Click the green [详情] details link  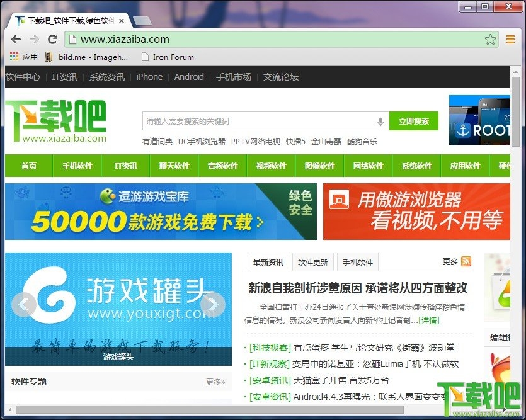[429, 321]
